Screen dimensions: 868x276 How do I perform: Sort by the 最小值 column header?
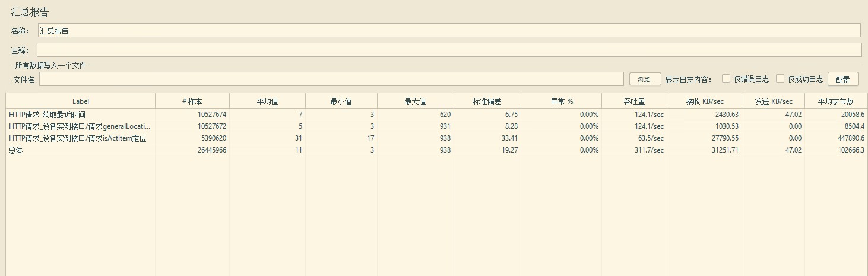coord(341,101)
